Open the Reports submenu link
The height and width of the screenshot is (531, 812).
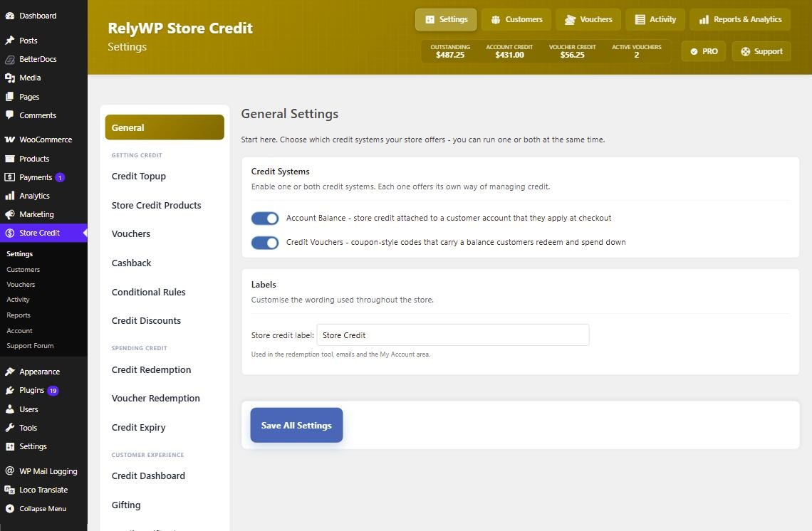click(x=19, y=315)
